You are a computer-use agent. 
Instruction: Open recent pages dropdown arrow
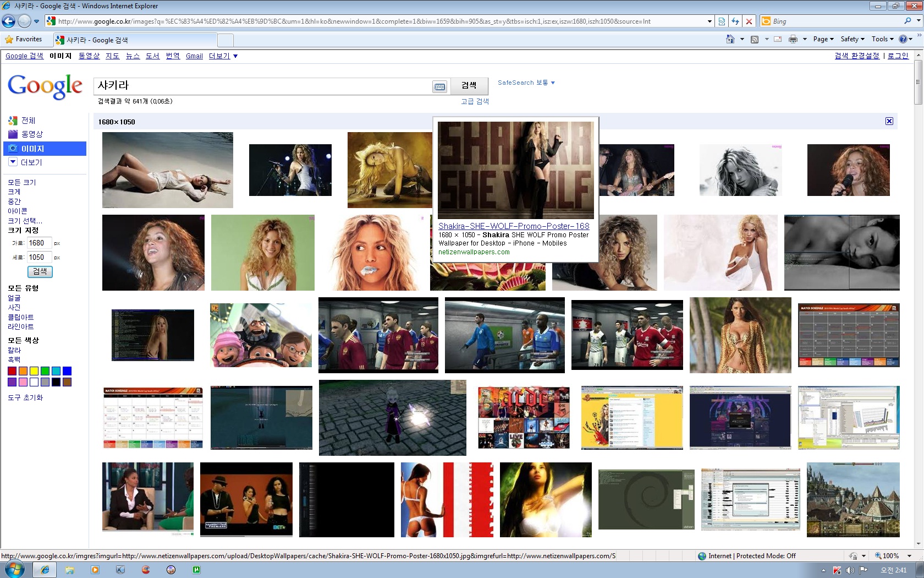click(36, 21)
